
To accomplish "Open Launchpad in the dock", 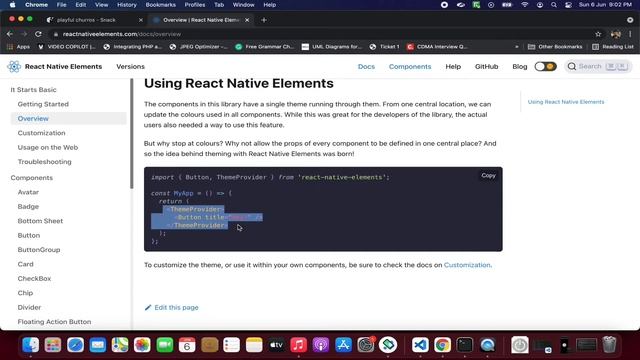I will [53, 345].
